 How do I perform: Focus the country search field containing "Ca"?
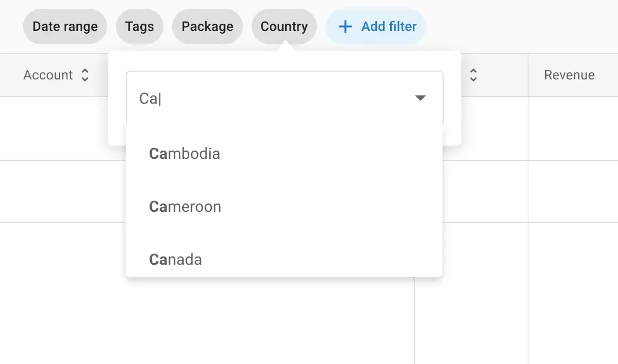(x=265, y=98)
